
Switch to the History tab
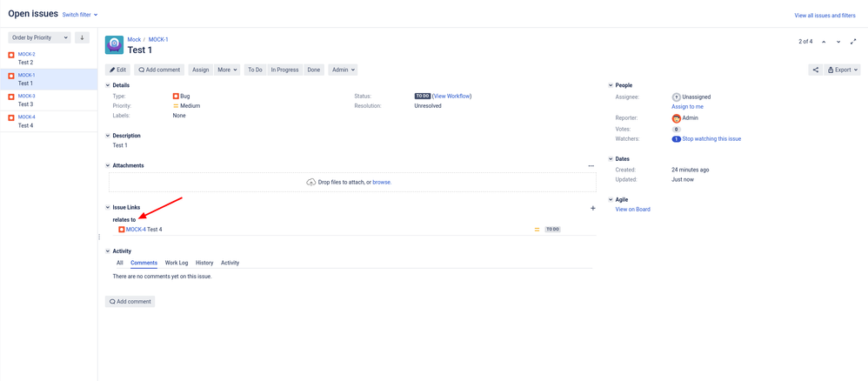tap(204, 263)
